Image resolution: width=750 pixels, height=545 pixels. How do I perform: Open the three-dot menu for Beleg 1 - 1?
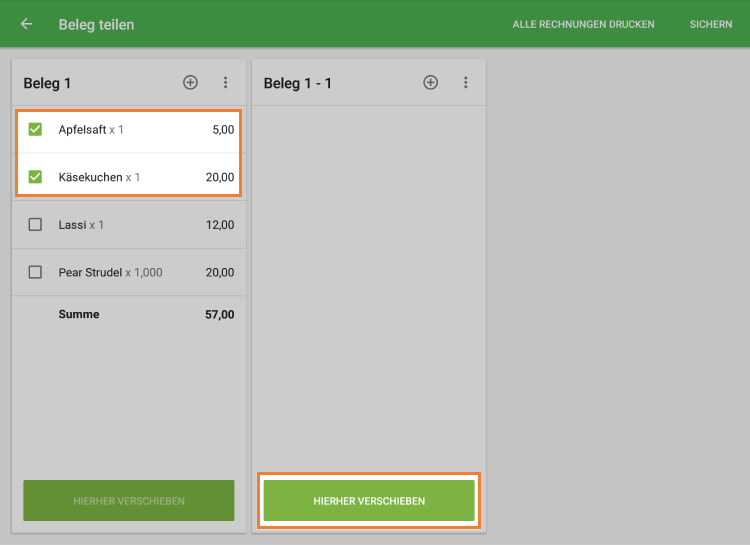(x=466, y=83)
